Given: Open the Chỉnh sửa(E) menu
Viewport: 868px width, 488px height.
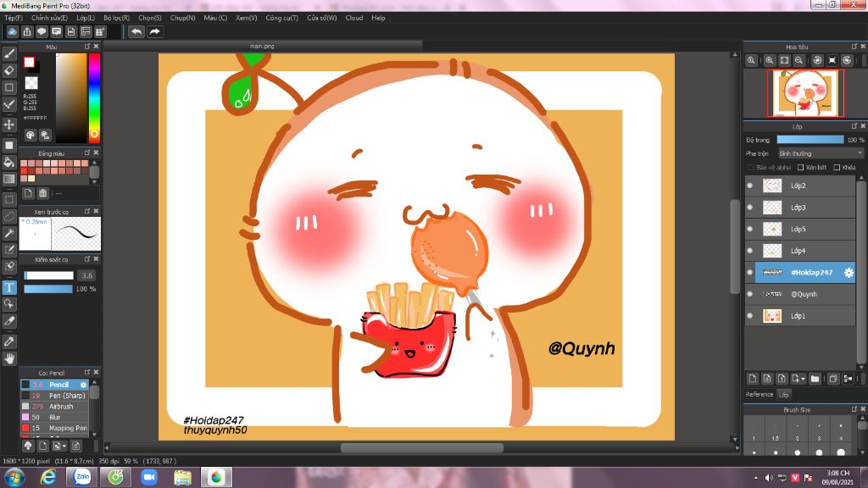Looking at the screenshot, I should [49, 18].
